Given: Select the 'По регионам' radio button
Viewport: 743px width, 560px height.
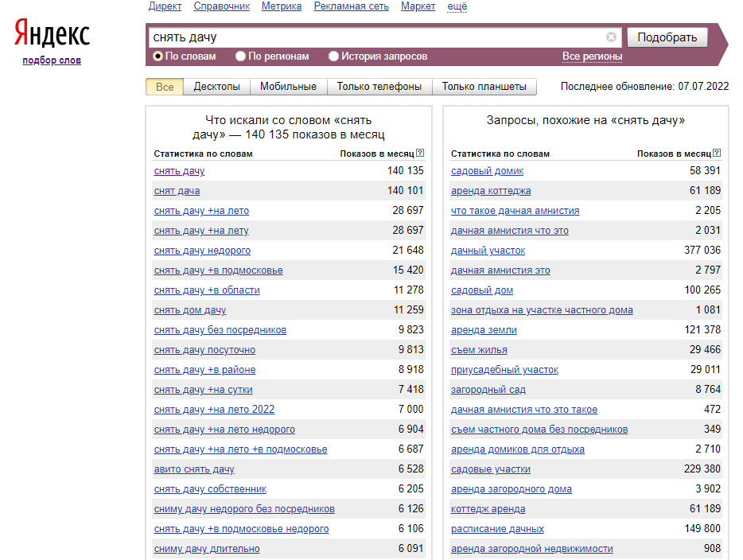Looking at the screenshot, I should (x=241, y=56).
